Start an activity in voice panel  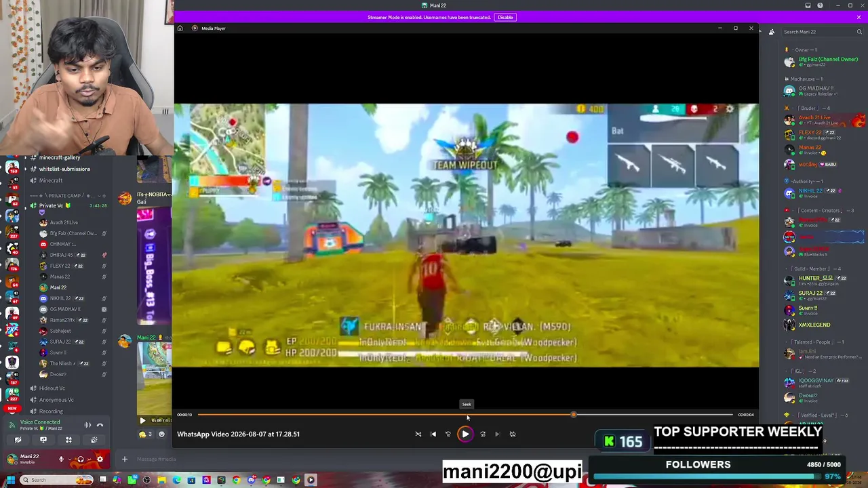(68, 440)
